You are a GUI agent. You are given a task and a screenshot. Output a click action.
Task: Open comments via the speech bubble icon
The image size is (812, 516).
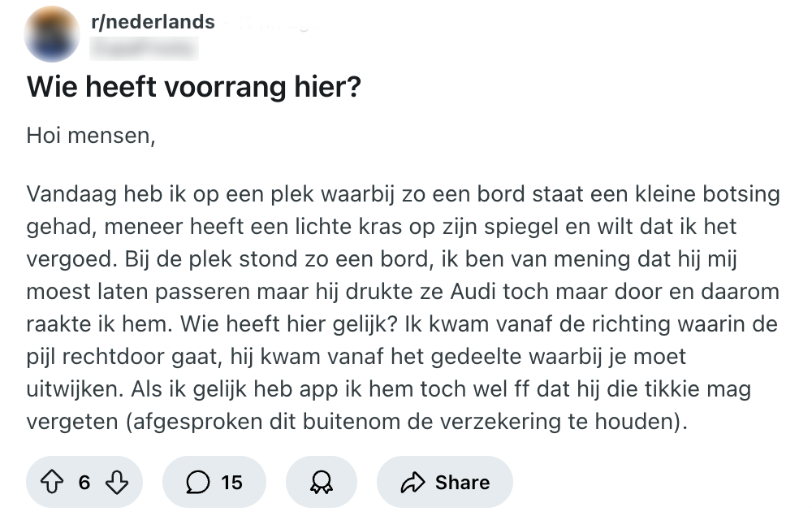pyautogui.click(x=197, y=483)
